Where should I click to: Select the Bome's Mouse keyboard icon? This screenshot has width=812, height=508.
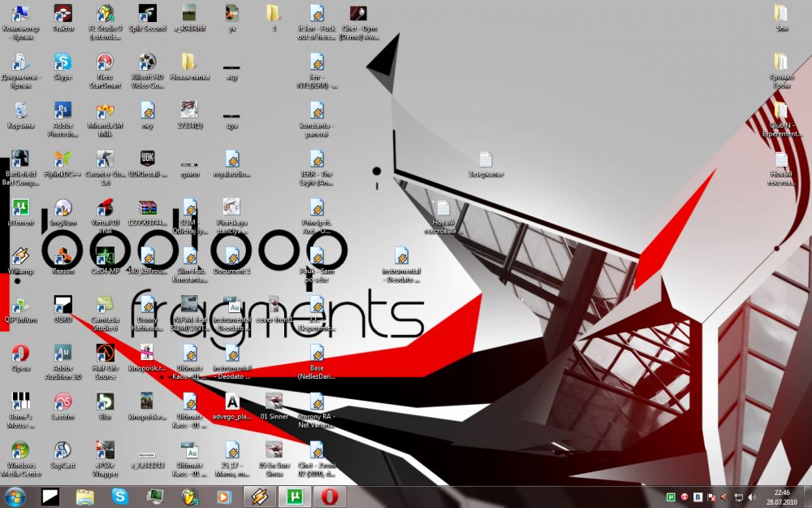coord(21,410)
